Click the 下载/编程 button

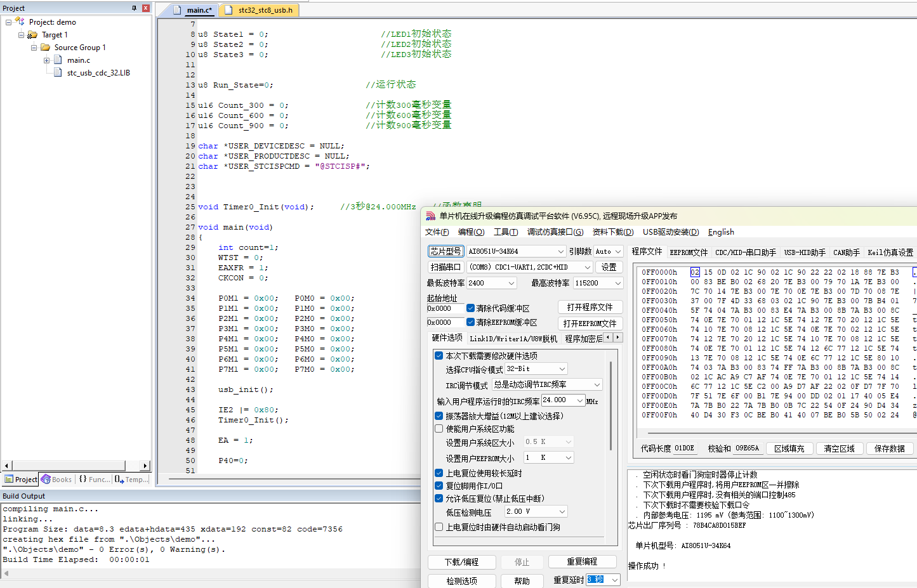[461, 562]
